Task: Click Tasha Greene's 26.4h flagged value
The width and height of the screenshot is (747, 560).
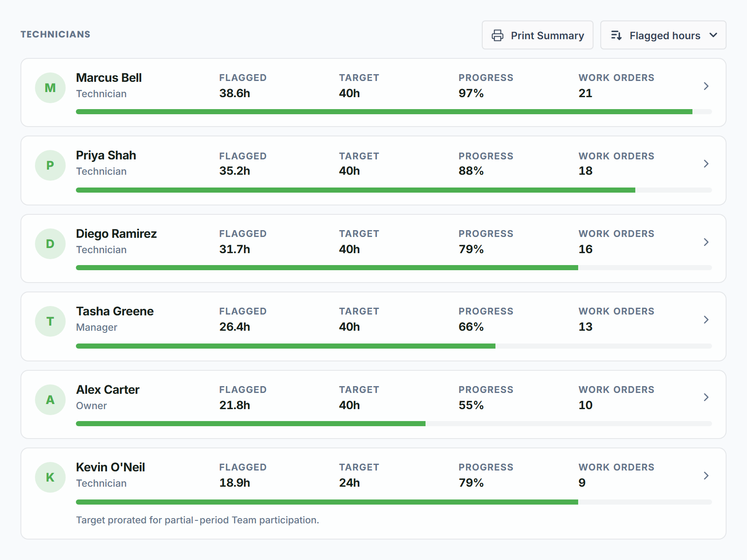Action: click(x=235, y=327)
